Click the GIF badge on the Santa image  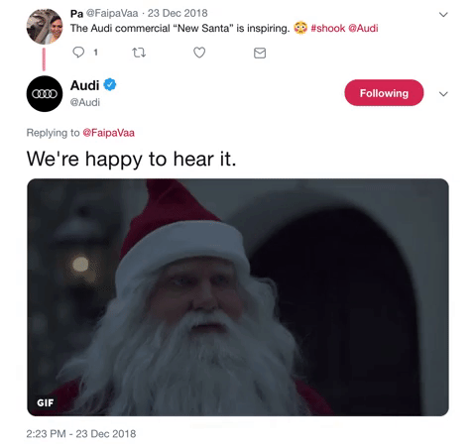(46, 402)
